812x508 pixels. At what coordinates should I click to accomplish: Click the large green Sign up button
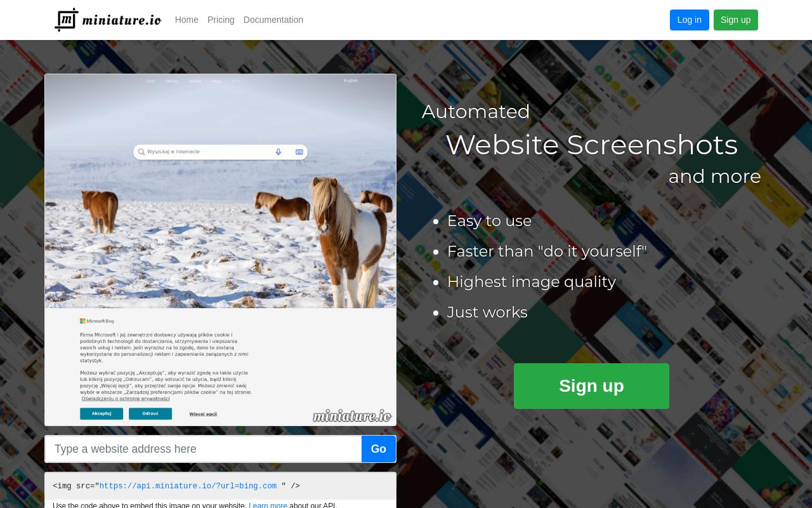tap(591, 386)
